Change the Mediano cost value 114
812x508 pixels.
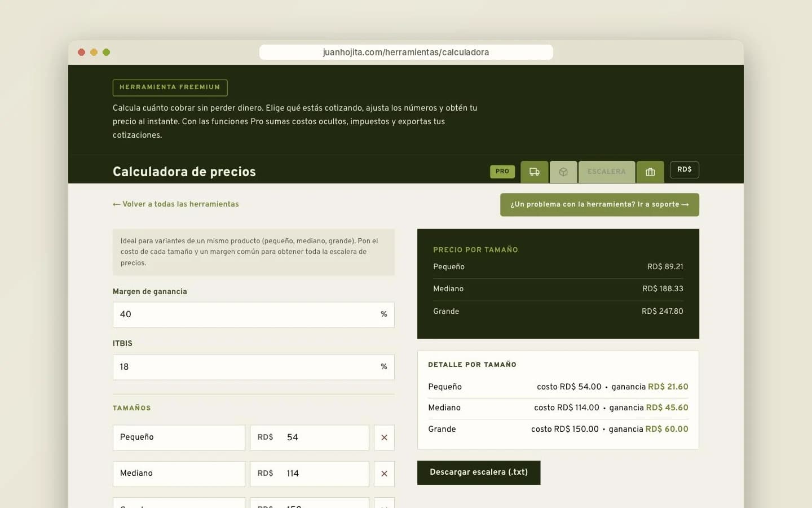310,474
